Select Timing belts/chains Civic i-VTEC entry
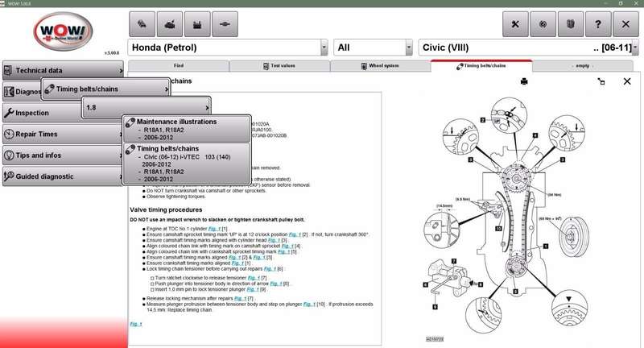 187,164
